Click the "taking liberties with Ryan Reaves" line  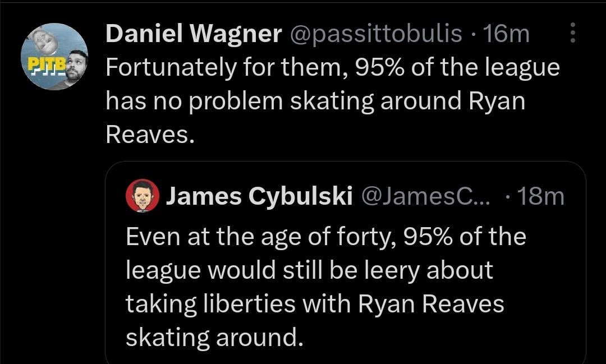coord(314,303)
